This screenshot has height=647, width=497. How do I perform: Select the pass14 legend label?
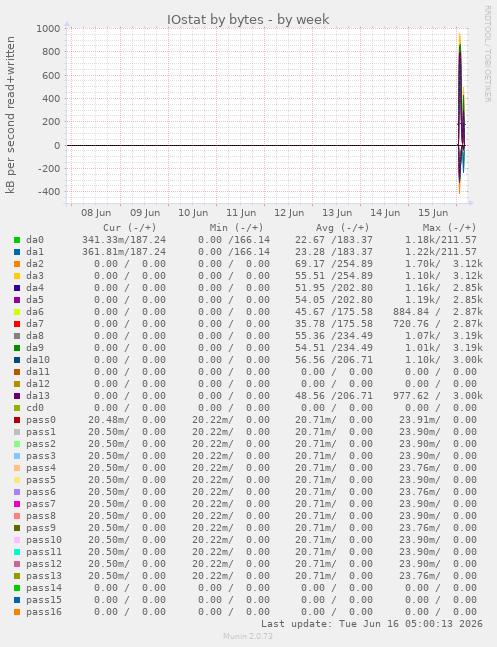44,588
